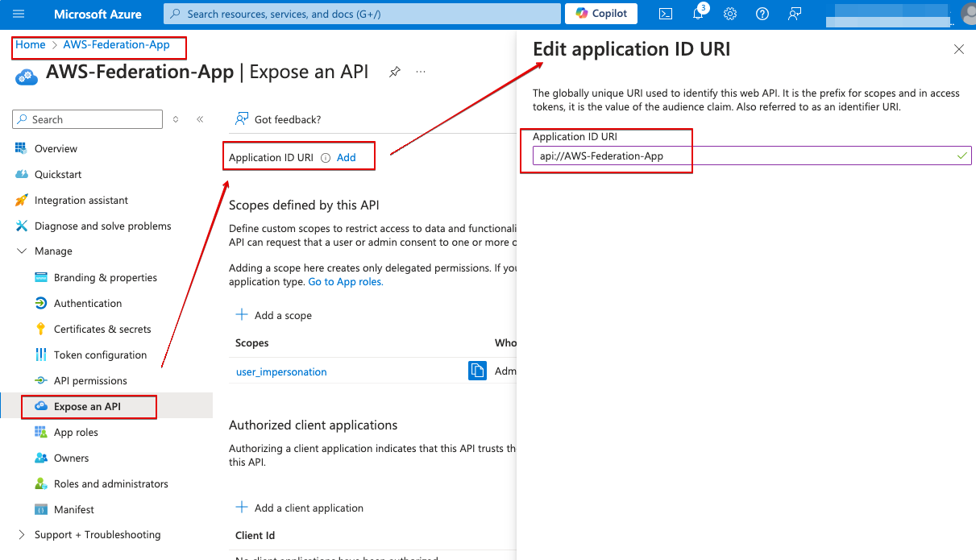976x560 pixels.
Task: Click the Owners people icon
Action: pos(41,458)
